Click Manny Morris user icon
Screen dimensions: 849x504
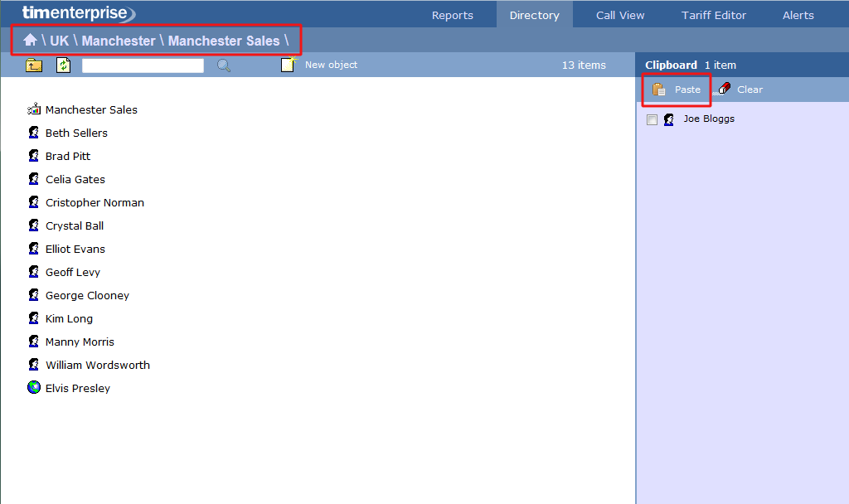click(33, 342)
